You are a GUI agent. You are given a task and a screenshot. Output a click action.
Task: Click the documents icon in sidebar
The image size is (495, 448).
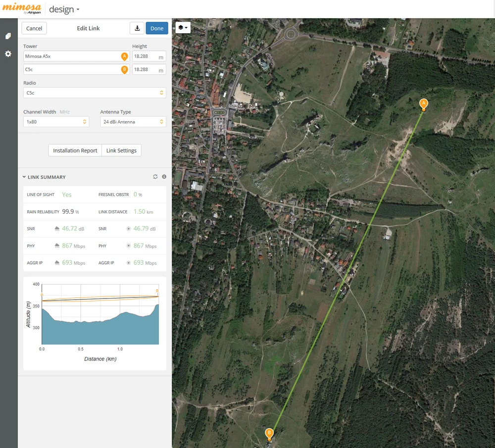point(8,36)
